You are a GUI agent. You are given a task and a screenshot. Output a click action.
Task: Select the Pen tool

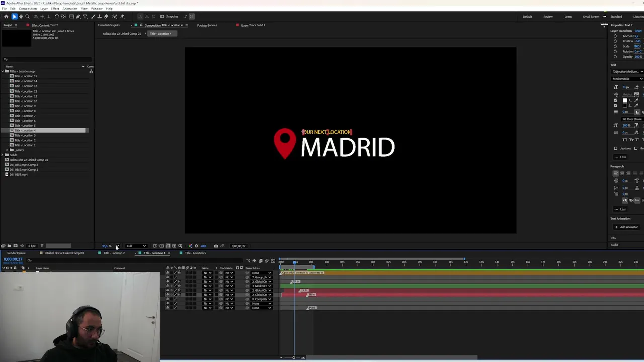click(78, 17)
